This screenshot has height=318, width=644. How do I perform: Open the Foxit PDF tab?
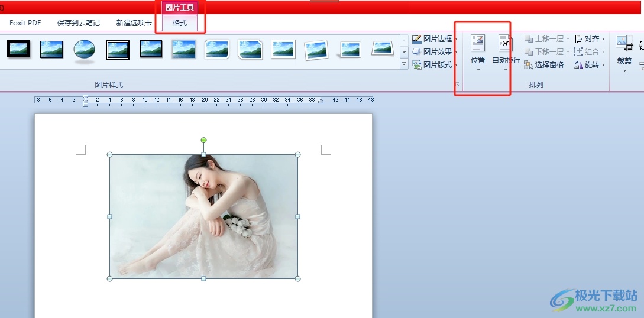pyautogui.click(x=25, y=23)
